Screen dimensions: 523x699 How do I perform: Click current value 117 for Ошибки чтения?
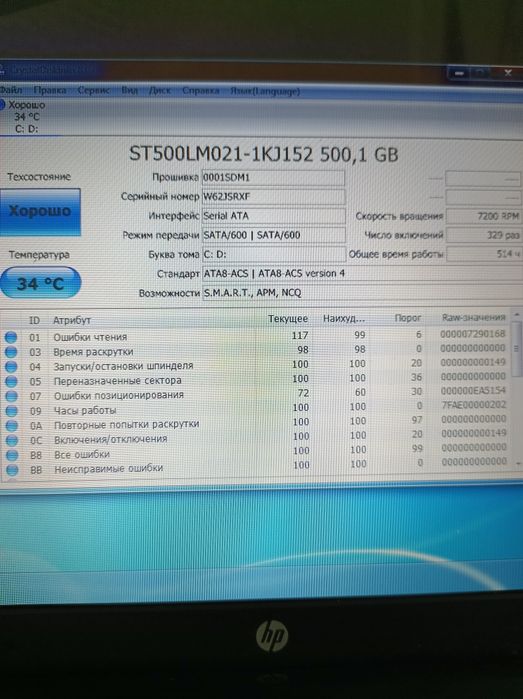[300, 335]
